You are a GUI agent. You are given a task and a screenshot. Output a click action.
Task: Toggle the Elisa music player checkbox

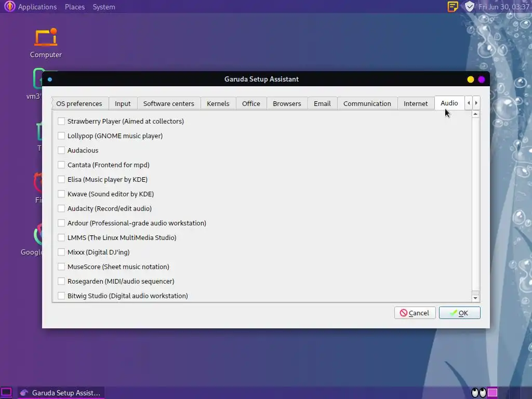[61, 179]
